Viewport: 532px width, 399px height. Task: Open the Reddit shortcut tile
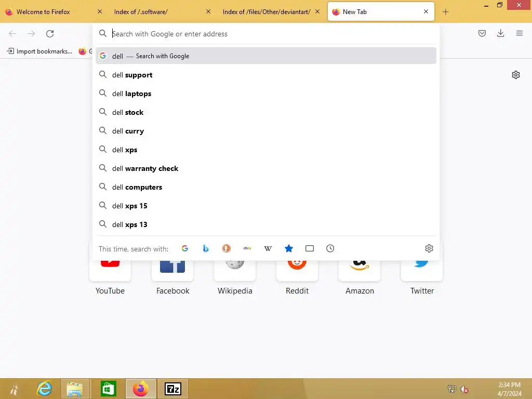click(297, 271)
